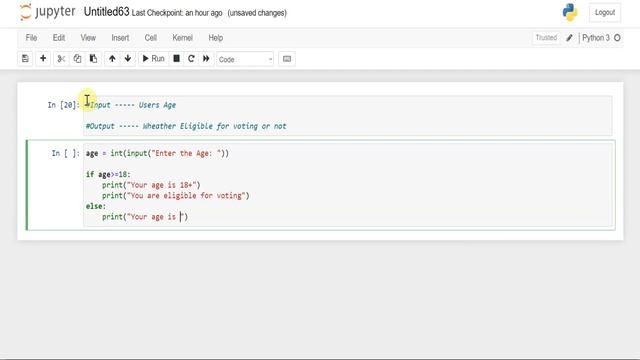640x360 pixels.
Task: Run the selected cell
Action: tap(153, 59)
